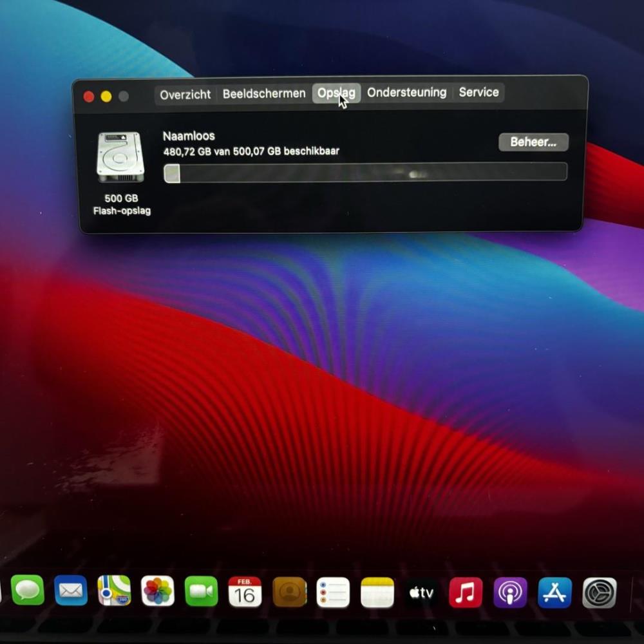
Task: Open the Messages app in the Dock
Action: tap(28, 591)
